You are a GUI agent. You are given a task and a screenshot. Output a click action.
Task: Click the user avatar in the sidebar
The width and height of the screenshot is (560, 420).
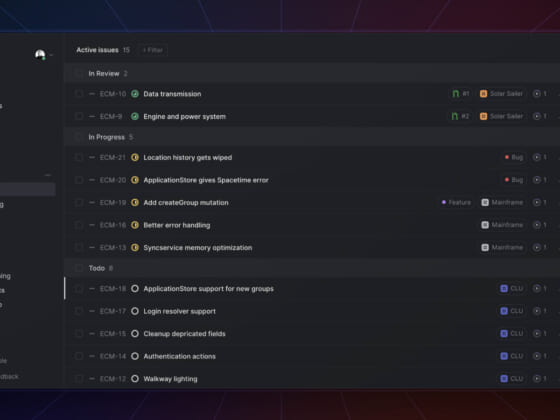(40, 55)
